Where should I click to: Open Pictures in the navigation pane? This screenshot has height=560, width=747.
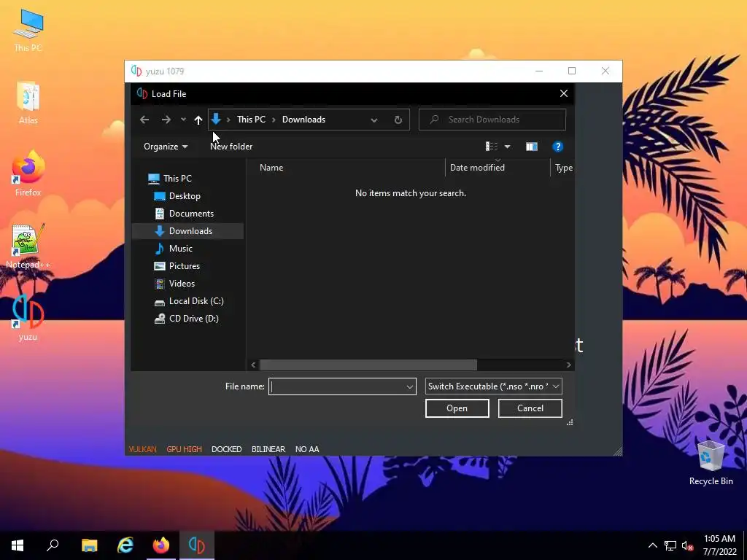point(184,266)
